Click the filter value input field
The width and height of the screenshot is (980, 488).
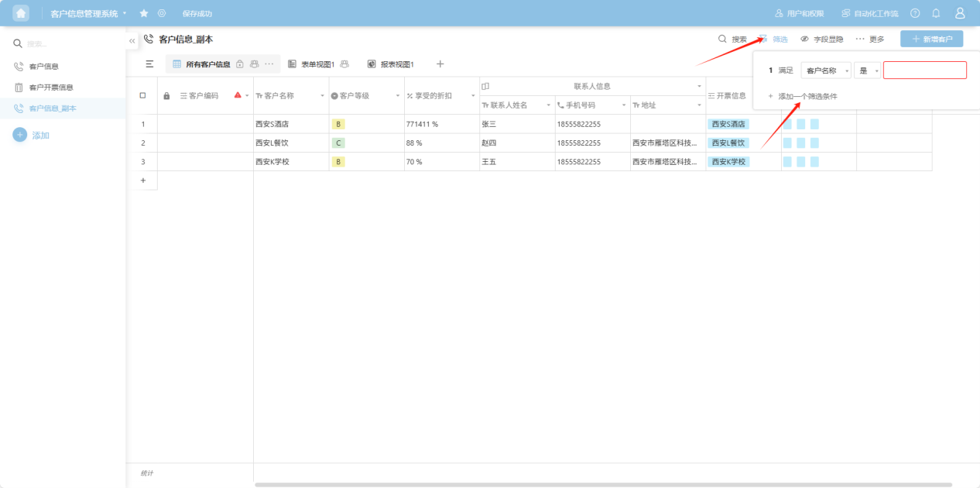point(924,70)
